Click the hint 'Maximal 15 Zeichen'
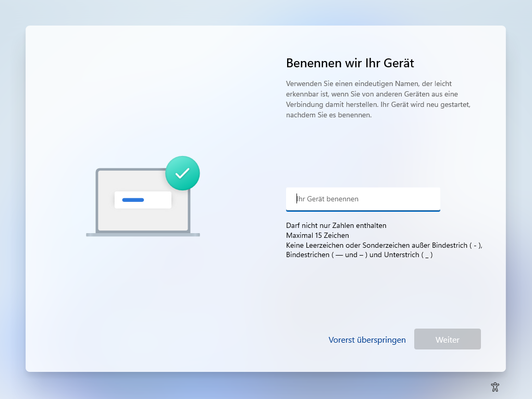This screenshot has height=399, width=532. coord(317,235)
